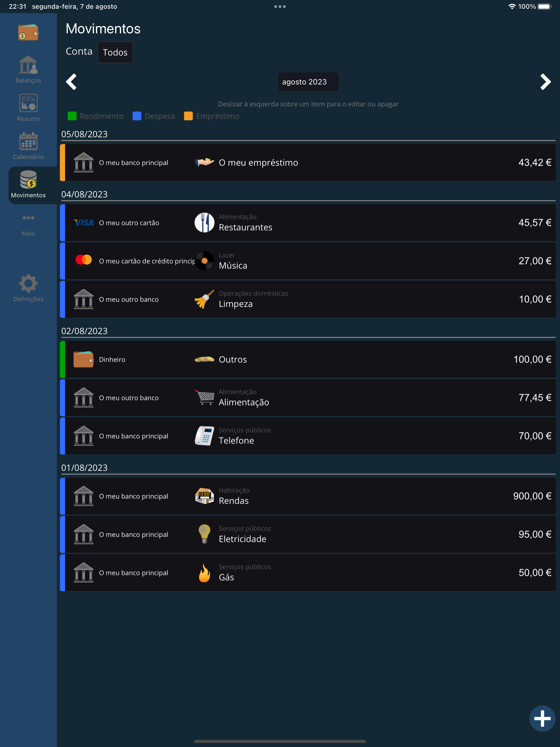This screenshot has width=560, height=747.
Task: Click the Restaurantes fork and knife icon
Action: point(204,223)
